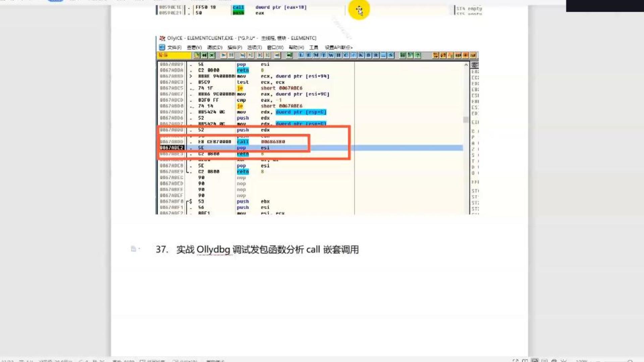The image size is (644, 362).
Task: Open the 选项(T) menu
Action: point(255,47)
